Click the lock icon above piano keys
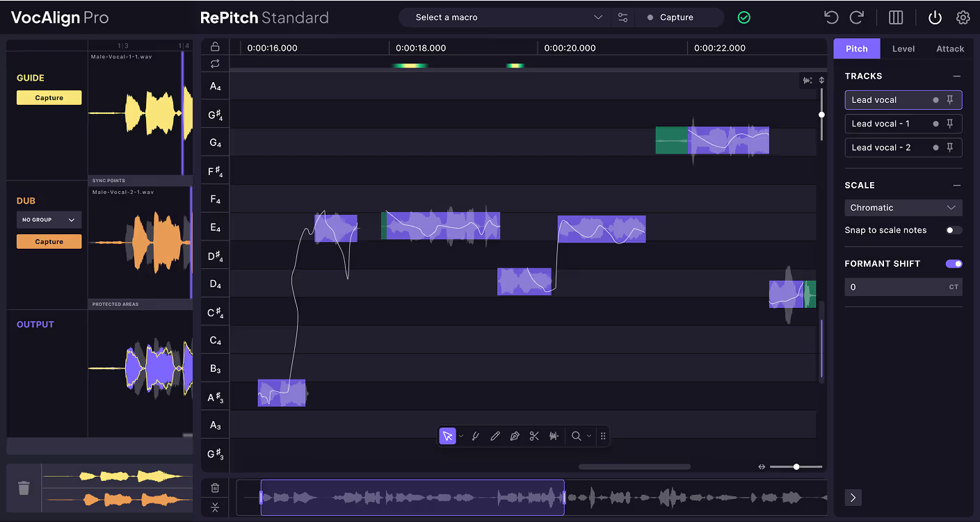The width and height of the screenshot is (980, 522). [215, 47]
